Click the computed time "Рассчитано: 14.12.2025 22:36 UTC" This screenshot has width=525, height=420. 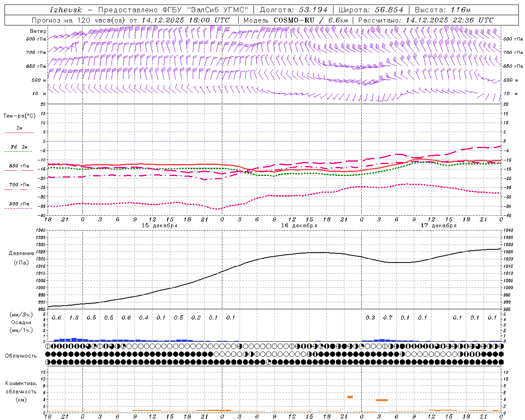426,20
